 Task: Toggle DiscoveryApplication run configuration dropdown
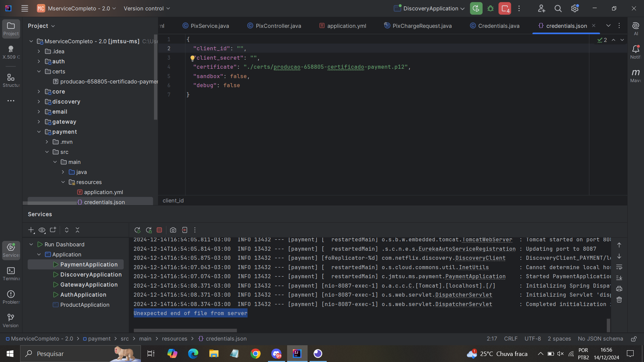click(x=463, y=8)
